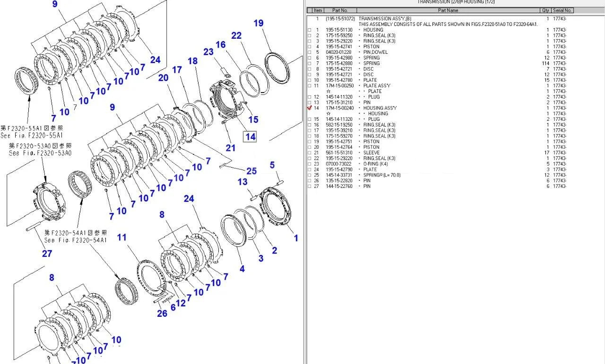Select part number 195-15-42980
Screen dimensions: 605x364
[339, 58]
